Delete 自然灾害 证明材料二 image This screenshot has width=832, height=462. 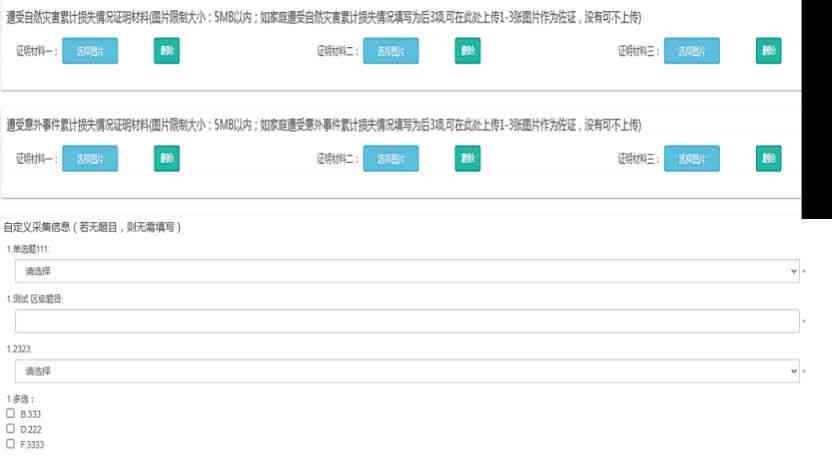click(467, 51)
